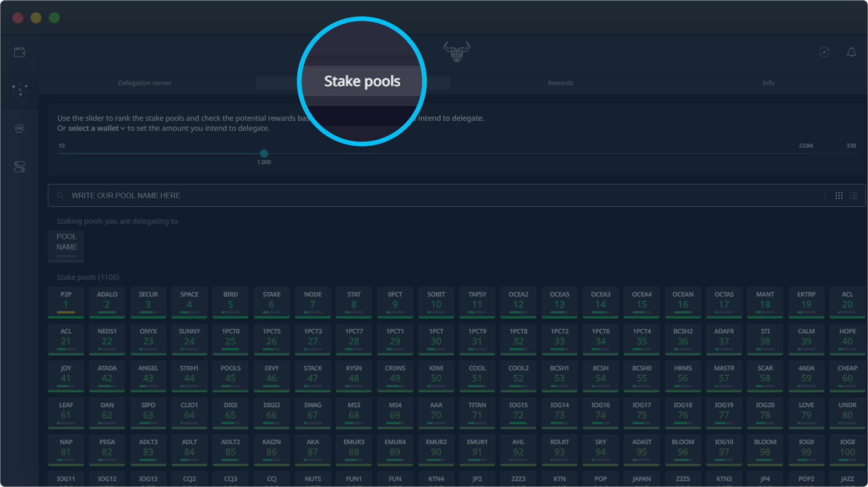Open stake pool COOL2 ranked 52
Screen dimensions: 868x487
pos(518,376)
